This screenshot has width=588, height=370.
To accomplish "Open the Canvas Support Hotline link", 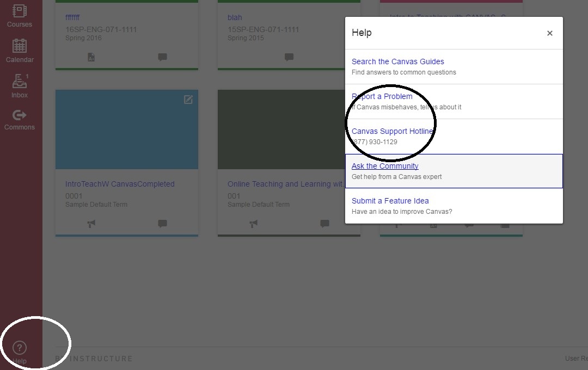I will [393, 131].
